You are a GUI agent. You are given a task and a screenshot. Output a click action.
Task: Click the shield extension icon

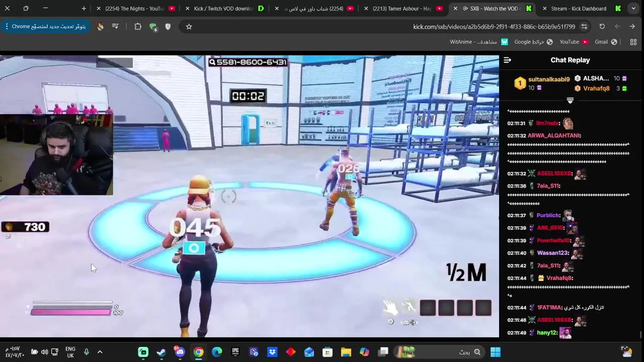(x=168, y=27)
